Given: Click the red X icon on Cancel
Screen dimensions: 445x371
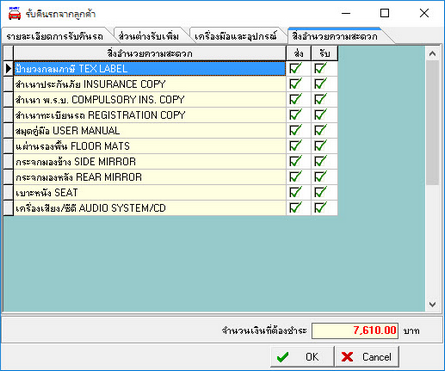Looking at the screenshot, I should tap(347, 357).
